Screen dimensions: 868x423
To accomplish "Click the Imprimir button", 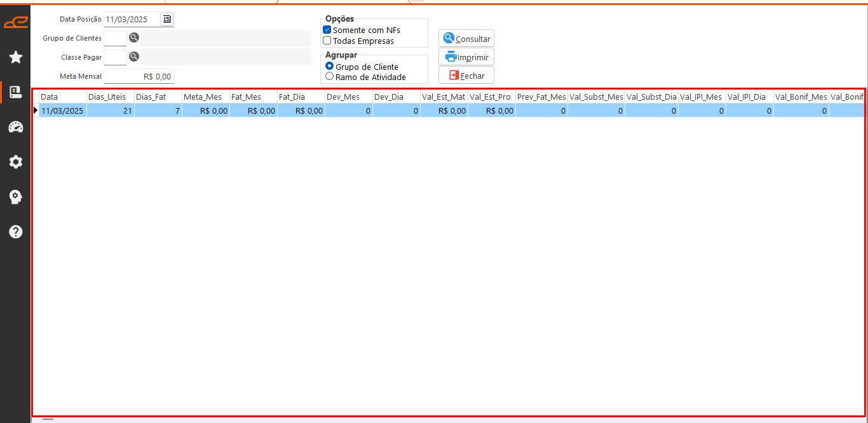I will point(466,57).
